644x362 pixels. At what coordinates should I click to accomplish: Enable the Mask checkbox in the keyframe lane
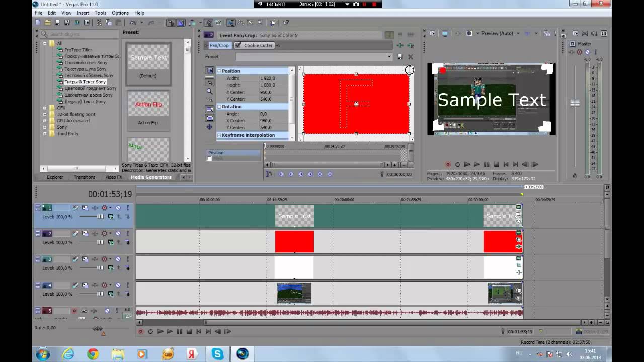209,159
